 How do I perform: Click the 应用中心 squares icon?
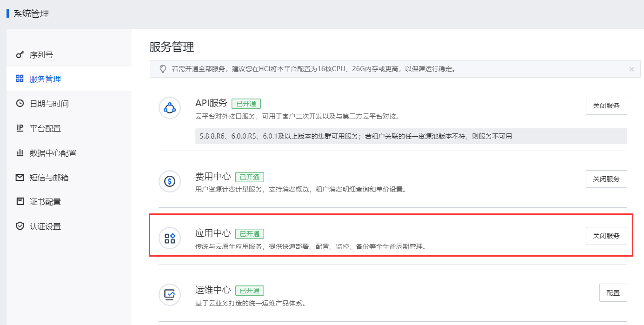[170, 238]
